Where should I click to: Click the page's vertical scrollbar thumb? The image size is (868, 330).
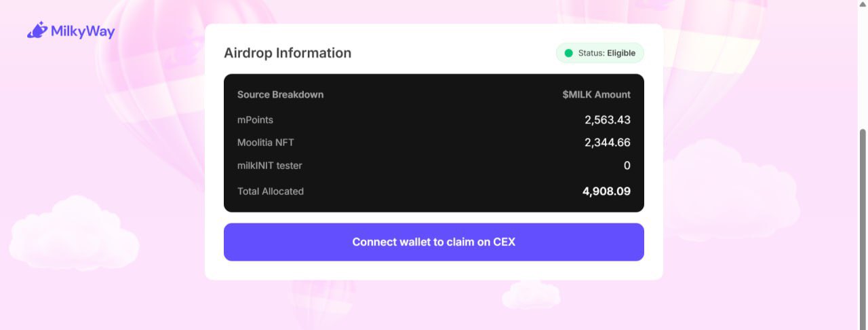click(x=863, y=224)
